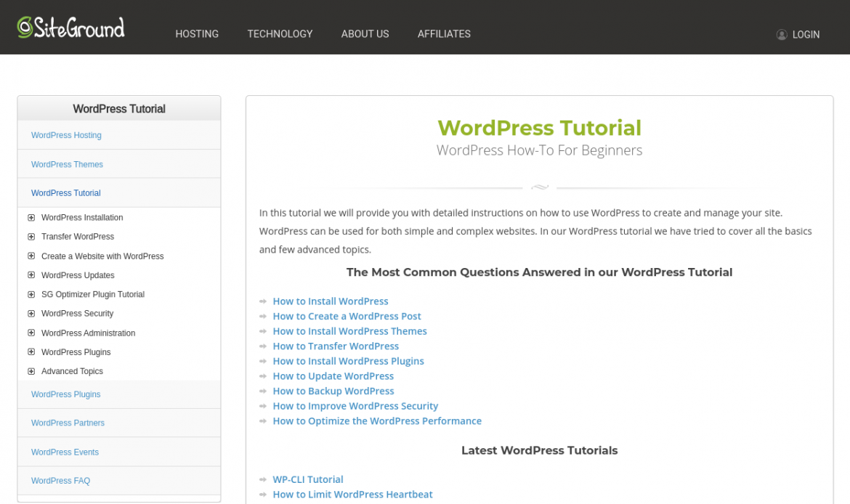Viewport: 850px width, 504px height.
Task: Select WordPress Tutorial sidebar link
Action: pyautogui.click(x=65, y=193)
